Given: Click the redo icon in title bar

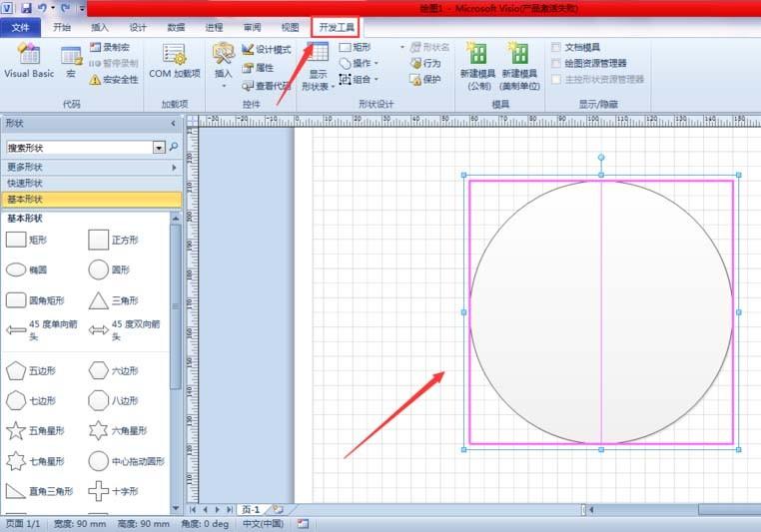Looking at the screenshot, I should click(x=66, y=8).
